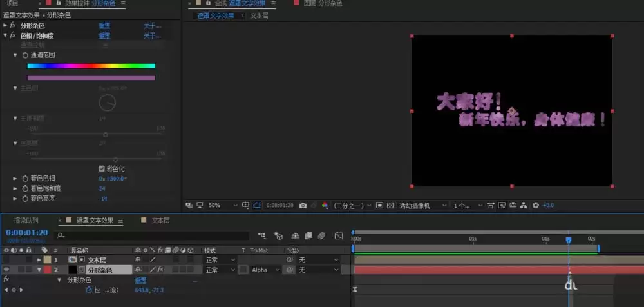
Task: Click the region of interest icon
Action: click(x=379, y=205)
